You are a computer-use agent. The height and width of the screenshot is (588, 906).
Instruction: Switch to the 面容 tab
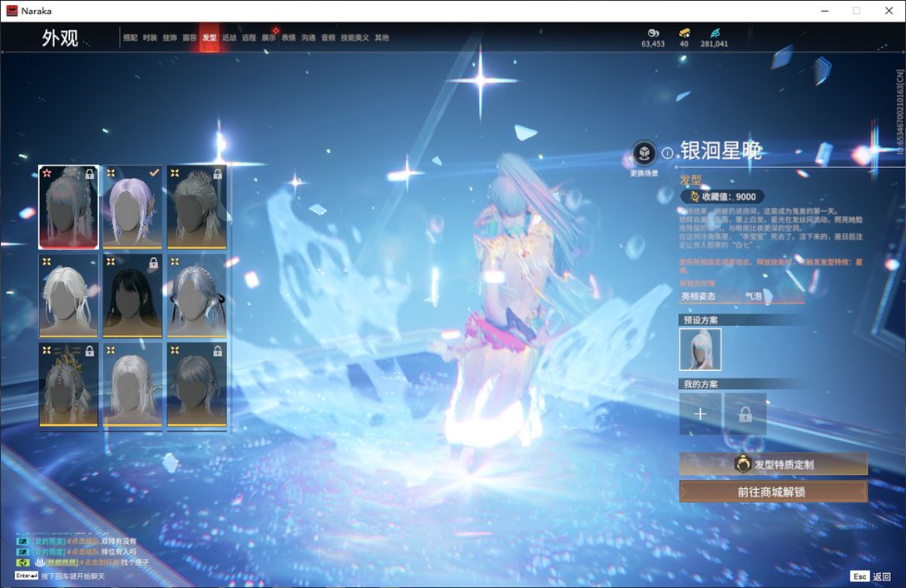coord(190,37)
